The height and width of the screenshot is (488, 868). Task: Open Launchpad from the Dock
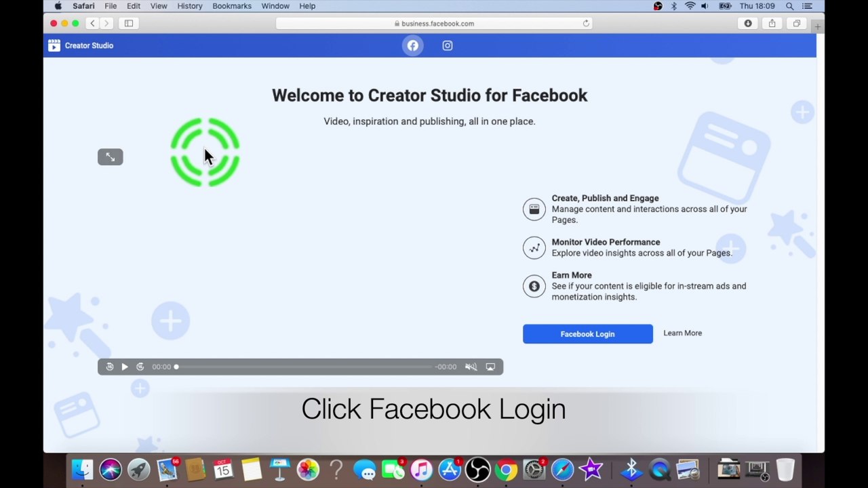pos(139,470)
